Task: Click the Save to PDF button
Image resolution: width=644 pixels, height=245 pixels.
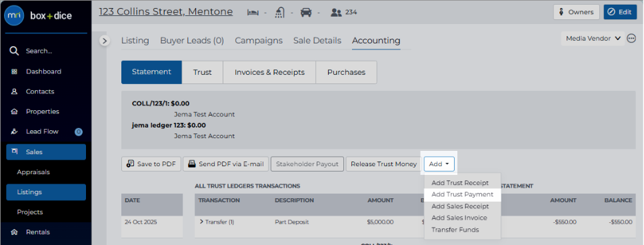Action: point(151,164)
